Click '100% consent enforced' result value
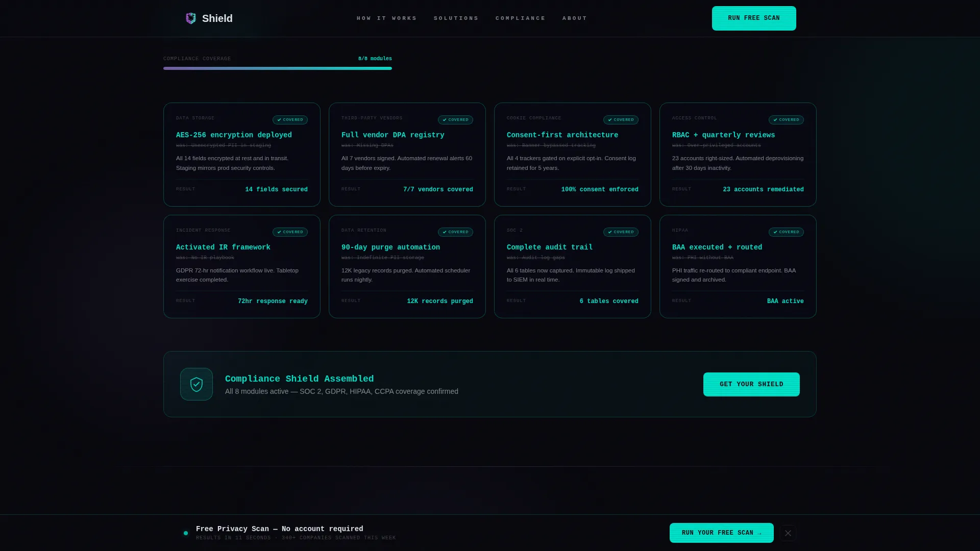980x551 pixels. (x=600, y=190)
